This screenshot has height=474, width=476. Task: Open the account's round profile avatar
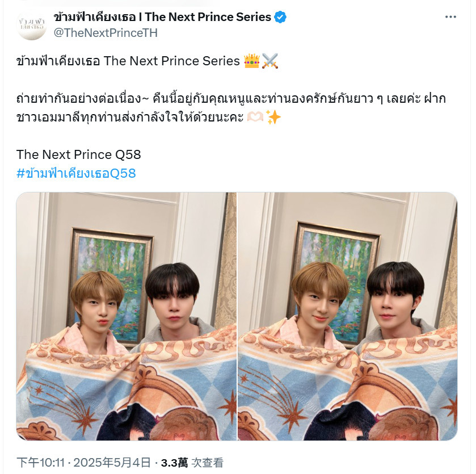pyautogui.click(x=32, y=24)
